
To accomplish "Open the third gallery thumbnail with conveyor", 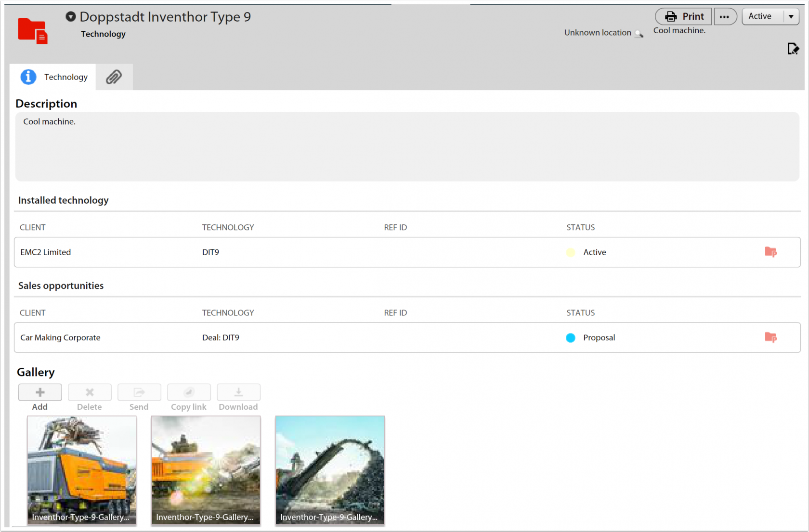I will (x=330, y=470).
